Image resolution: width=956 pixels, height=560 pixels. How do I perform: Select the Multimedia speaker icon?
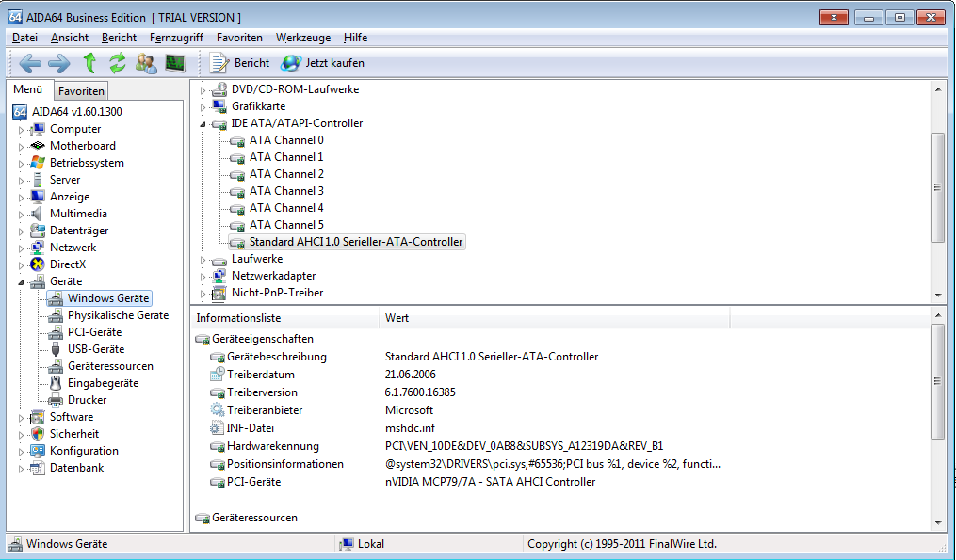click(x=38, y=214)
